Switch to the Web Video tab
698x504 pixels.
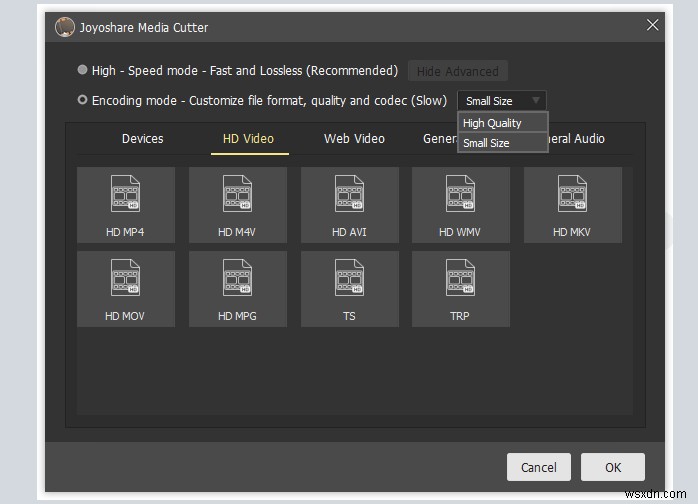[354, 139]
